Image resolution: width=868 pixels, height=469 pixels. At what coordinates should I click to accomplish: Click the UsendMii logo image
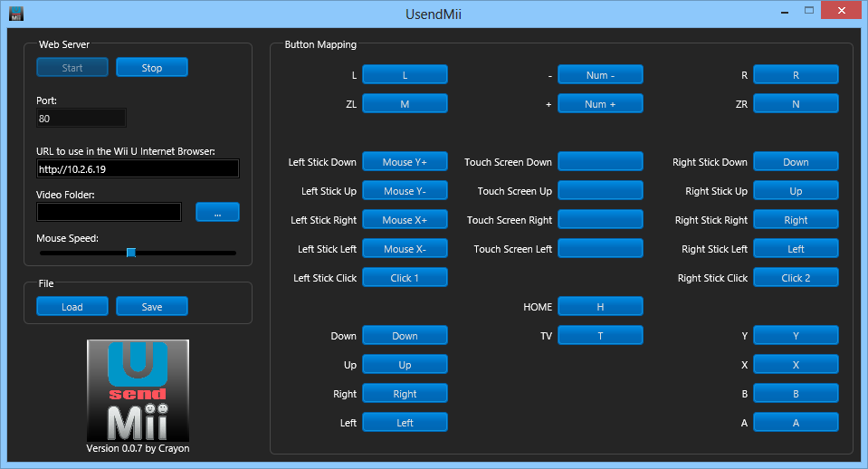[138, 390]
